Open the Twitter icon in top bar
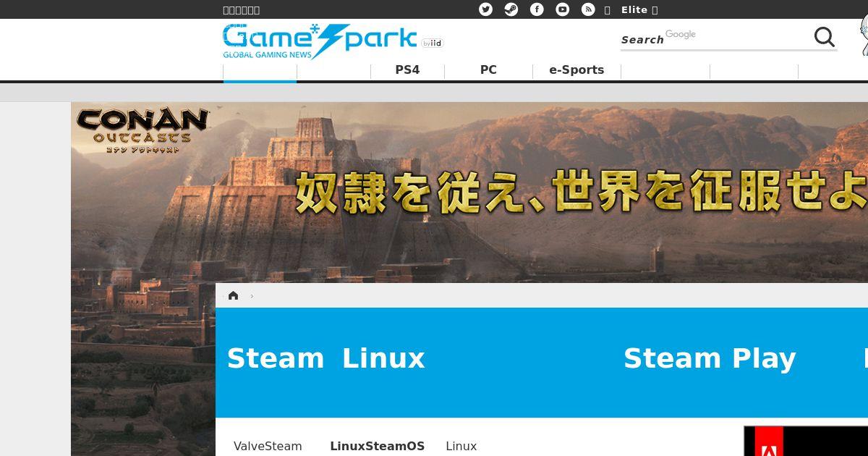This screenshot has width=868, height=456. coord(485,9)
